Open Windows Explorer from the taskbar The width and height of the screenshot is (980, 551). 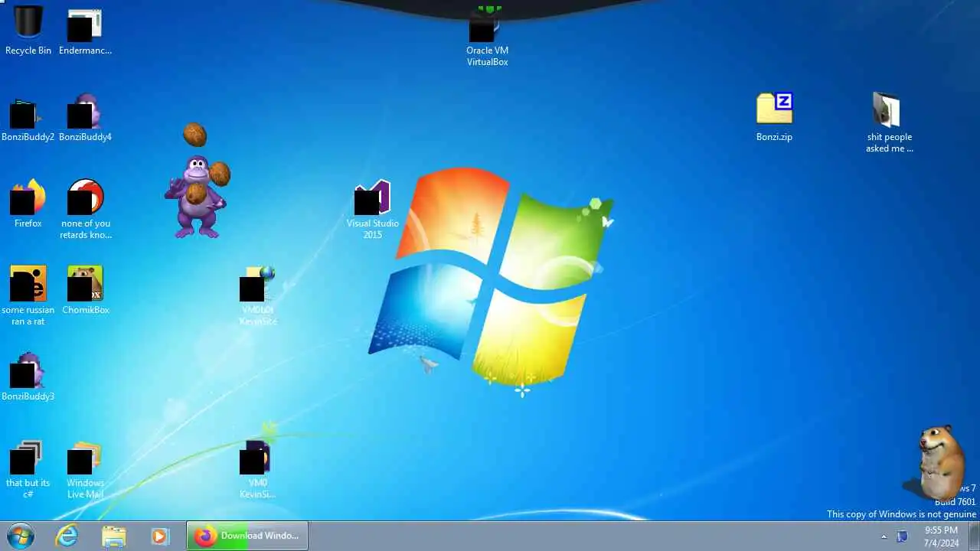click(x=114, y=536)
